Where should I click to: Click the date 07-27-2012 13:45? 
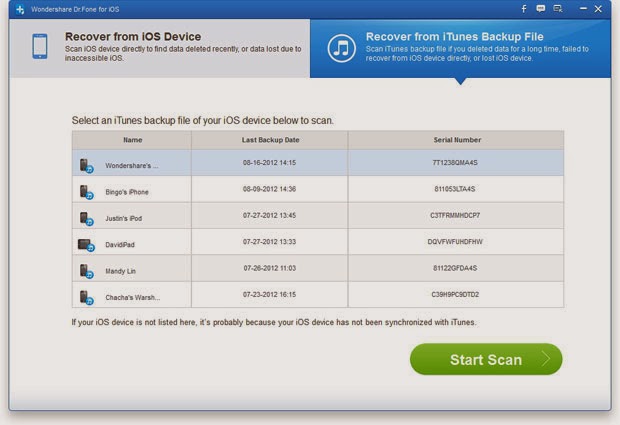click(x=269, y=215)
